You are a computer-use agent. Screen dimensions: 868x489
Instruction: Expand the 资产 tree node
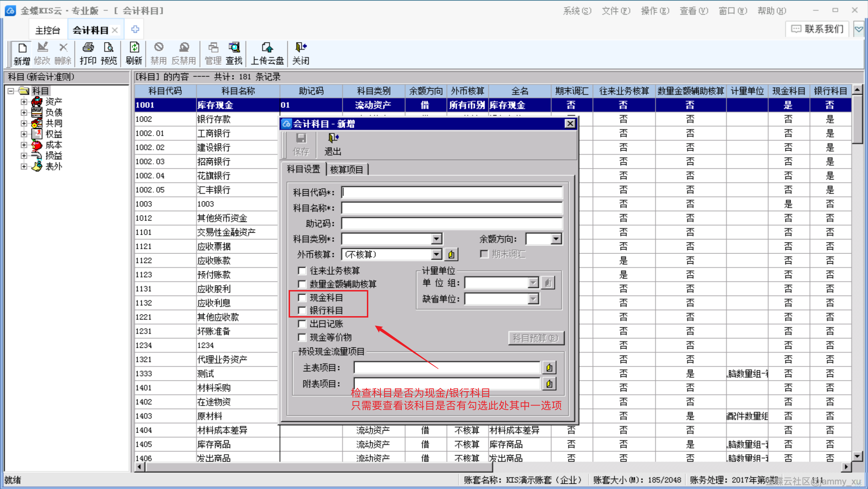tap(24, 102)
